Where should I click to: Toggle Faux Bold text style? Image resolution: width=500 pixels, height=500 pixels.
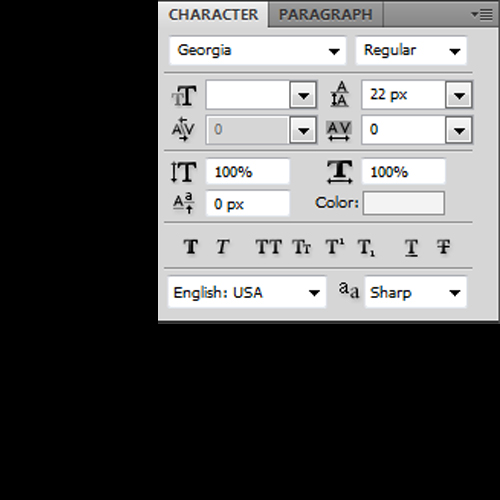pyautogui.click(x=191, y=247)
